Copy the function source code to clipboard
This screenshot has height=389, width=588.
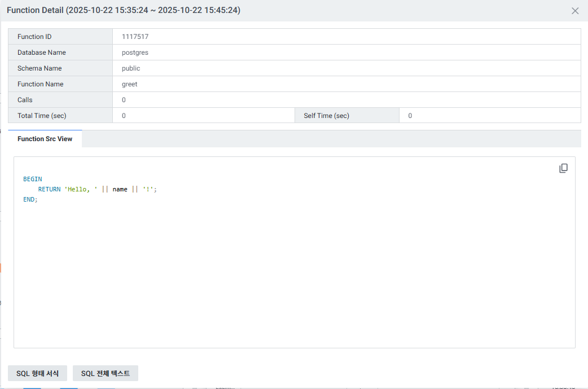click(563, 168)
